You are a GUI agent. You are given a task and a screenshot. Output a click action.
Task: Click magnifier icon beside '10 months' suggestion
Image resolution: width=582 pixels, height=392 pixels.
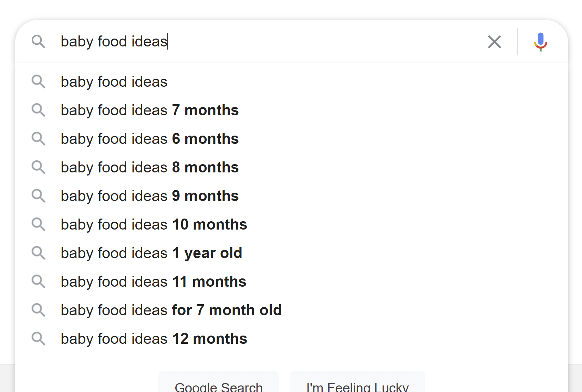pyautogui.click(x=38, y=225)
